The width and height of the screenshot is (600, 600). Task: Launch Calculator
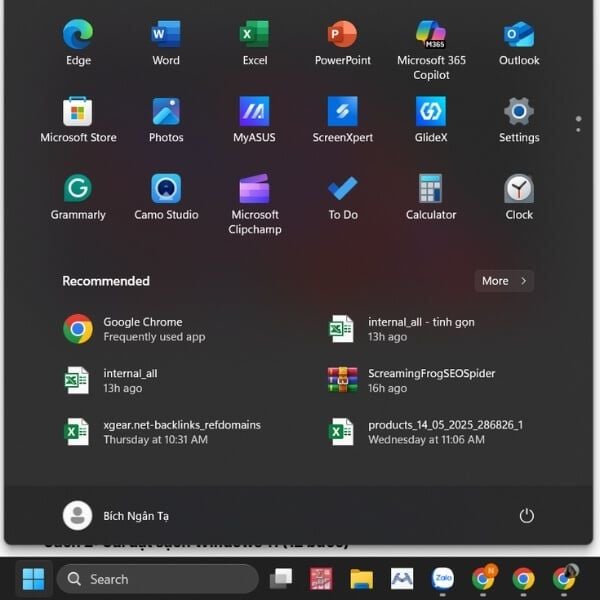pos(431,197)
